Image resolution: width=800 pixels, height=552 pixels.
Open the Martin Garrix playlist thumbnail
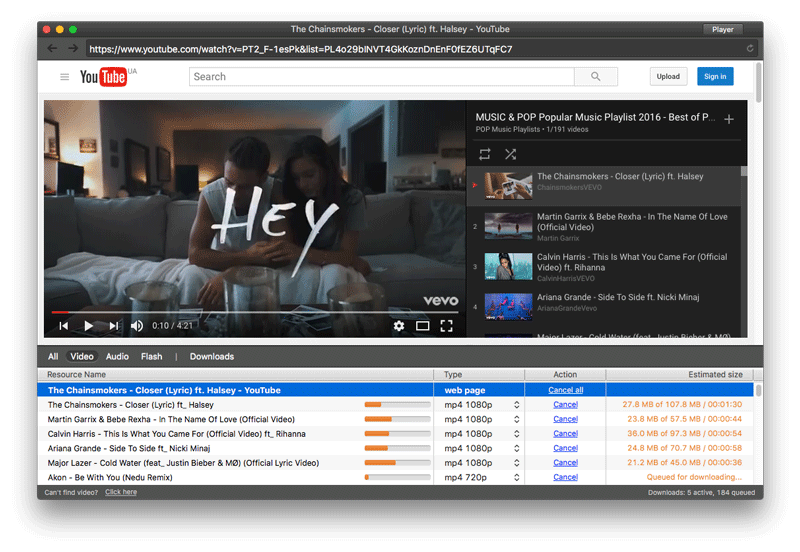pyautogui.click(x=508, y=226)
